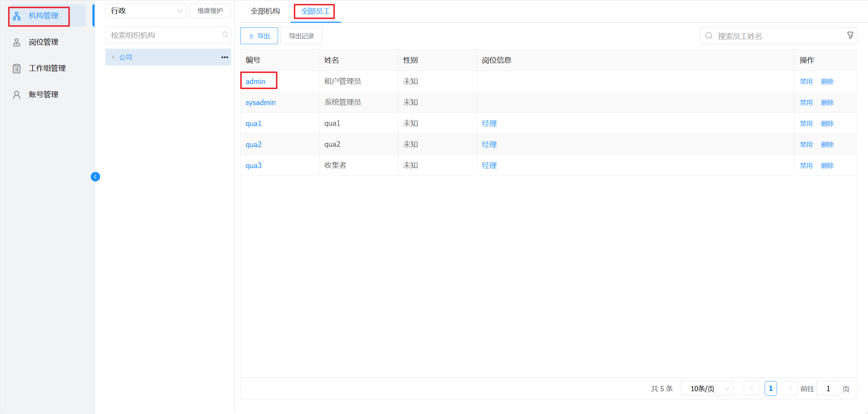Click the 导出 download button
Screen dimensions: 868x414
(x=259, y=36)
